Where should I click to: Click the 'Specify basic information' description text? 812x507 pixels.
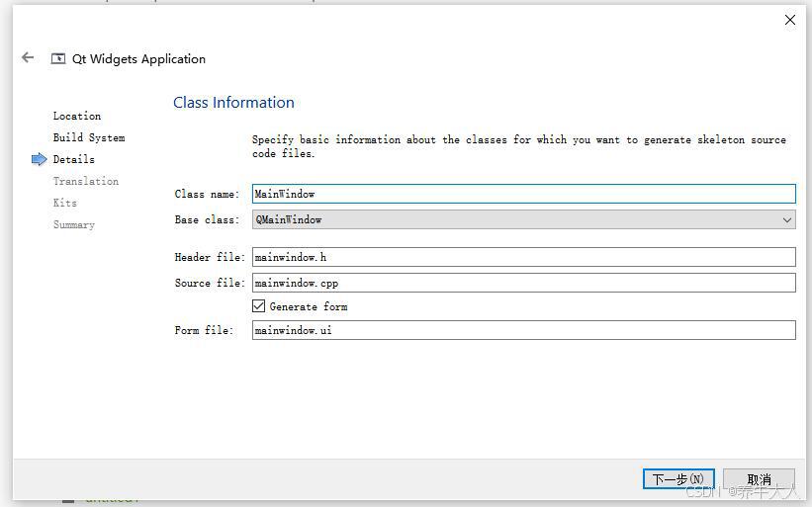pyautogui.click(x=519, y=146)
